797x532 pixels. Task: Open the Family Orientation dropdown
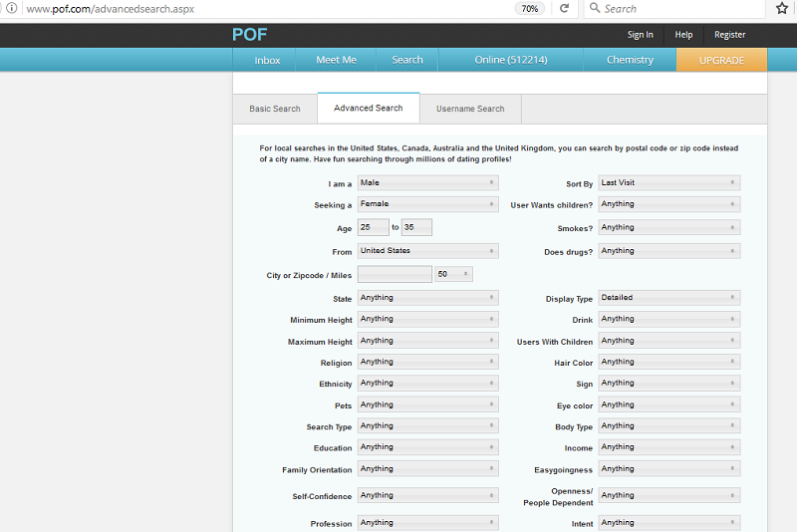[x=428, y=468]
